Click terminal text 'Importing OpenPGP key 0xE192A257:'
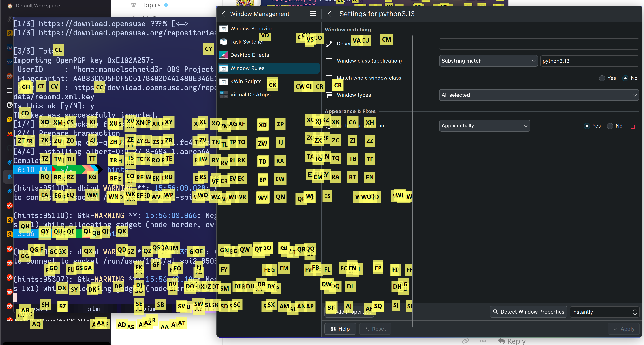 coord(84,60)
